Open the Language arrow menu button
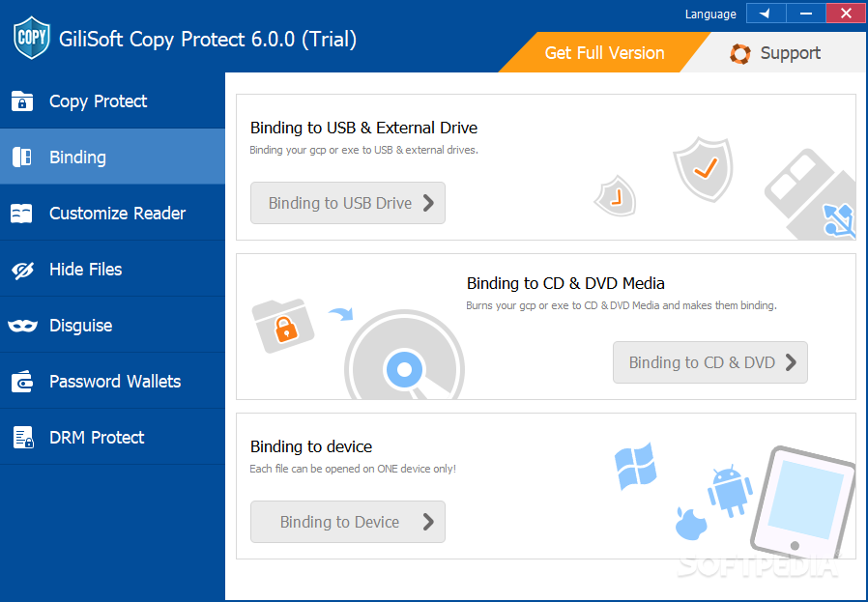Image resolution: width=868 pixels, height=602 pixels. [766, 14]
